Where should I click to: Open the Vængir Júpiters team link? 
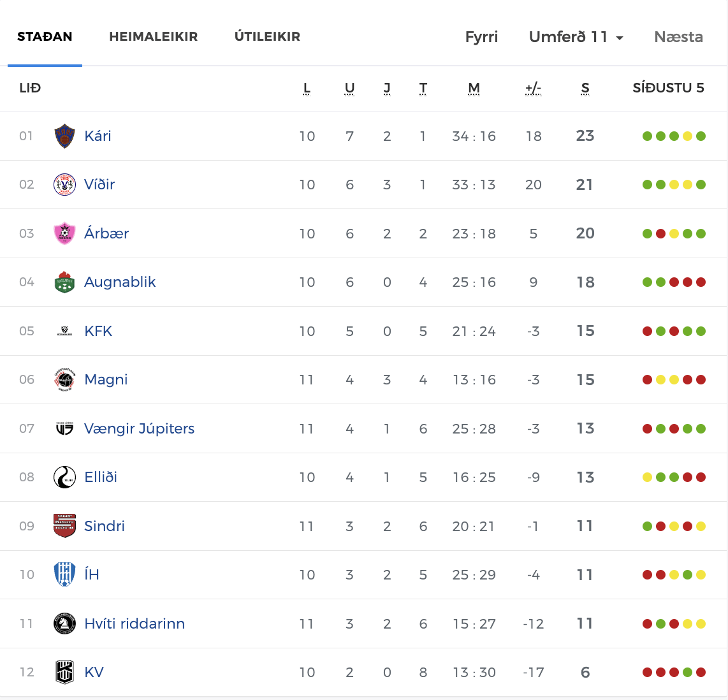tap(139, 428)
